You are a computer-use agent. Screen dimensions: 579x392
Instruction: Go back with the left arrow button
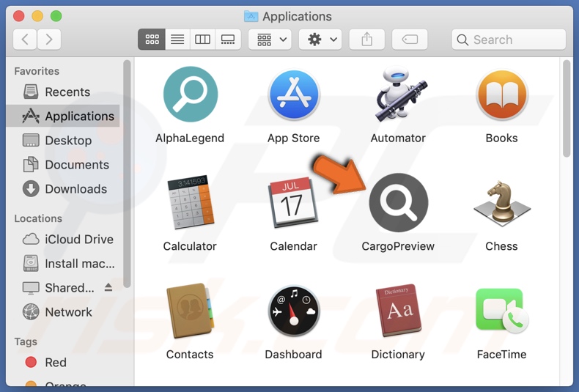tap(25, 39)
